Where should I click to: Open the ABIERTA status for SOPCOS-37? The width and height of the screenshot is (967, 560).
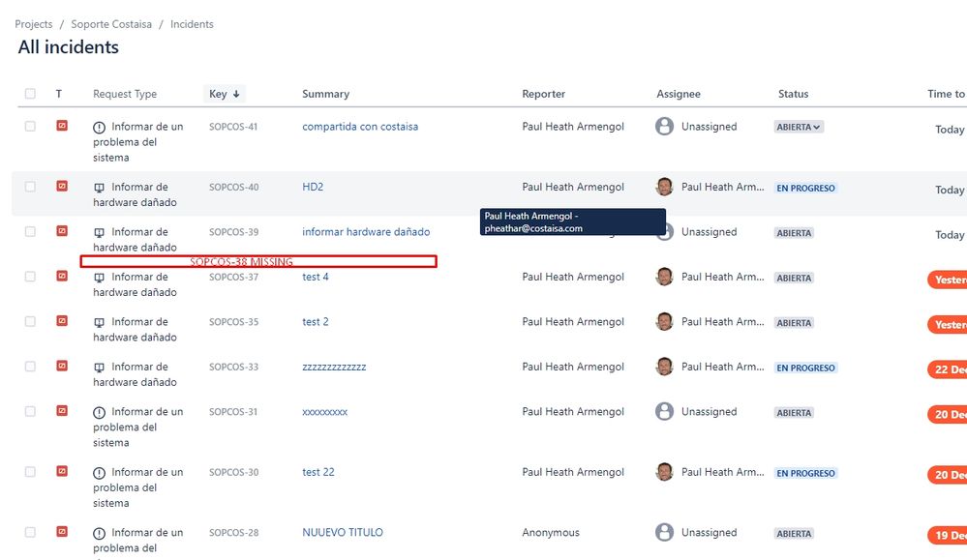coord(794,278)
